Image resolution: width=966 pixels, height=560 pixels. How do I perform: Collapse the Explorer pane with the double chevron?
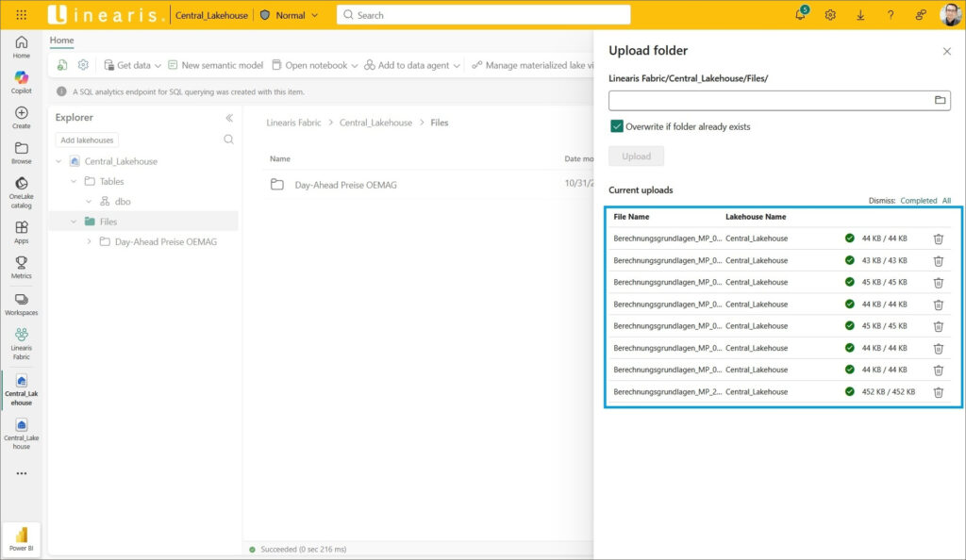(229, 118)
